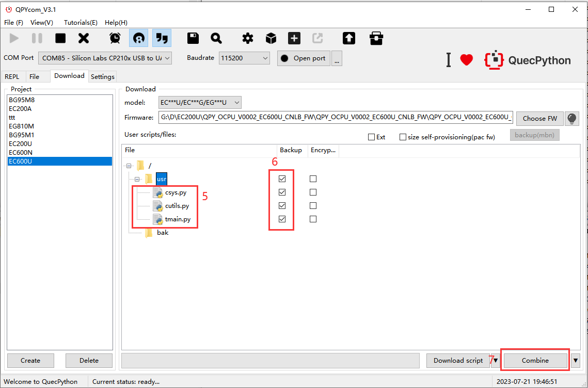Click the stop square toolbar icon

60,38
